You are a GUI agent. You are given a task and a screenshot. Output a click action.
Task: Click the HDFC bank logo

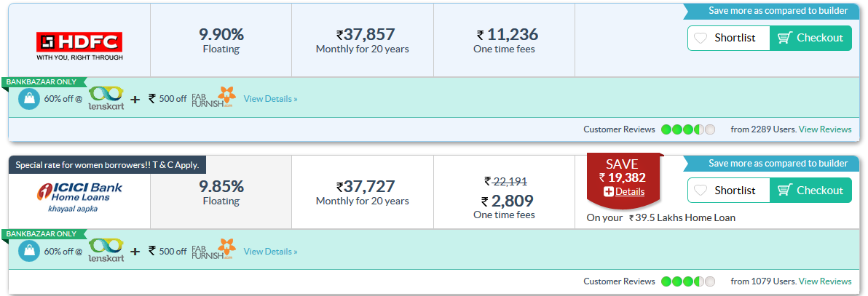(79, 46)
